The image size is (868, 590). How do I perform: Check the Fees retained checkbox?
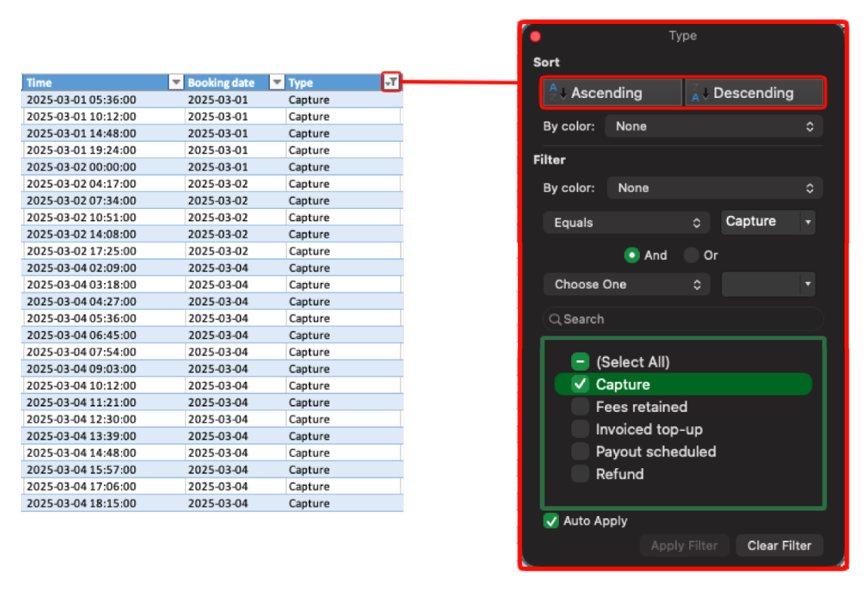[x=580, y=406]
